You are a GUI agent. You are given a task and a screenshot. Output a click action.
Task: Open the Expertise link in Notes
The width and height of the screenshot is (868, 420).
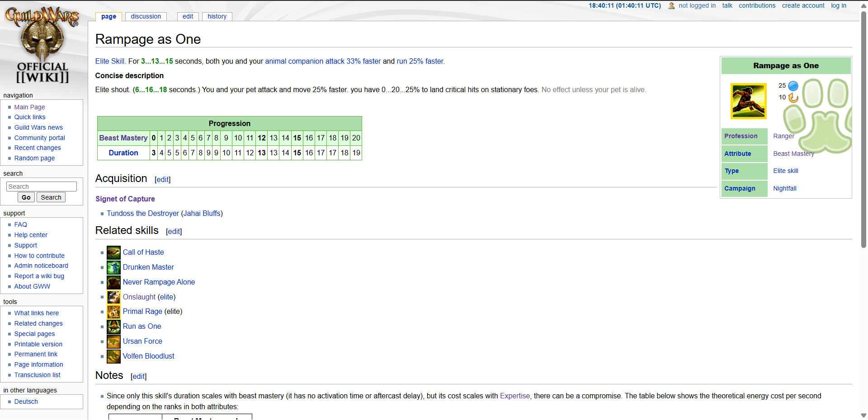pyautogui.click(x=514, y=396)
